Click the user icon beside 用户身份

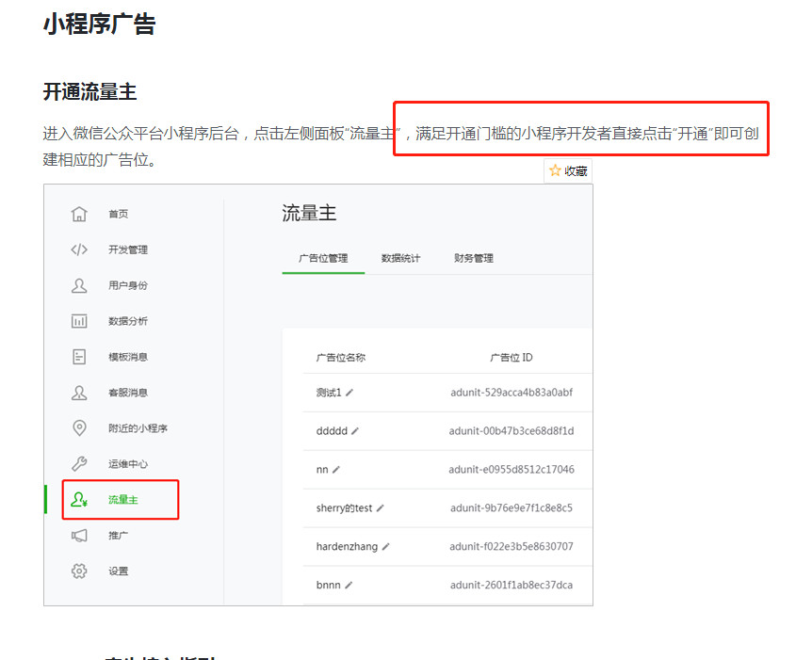click(79, 285)
